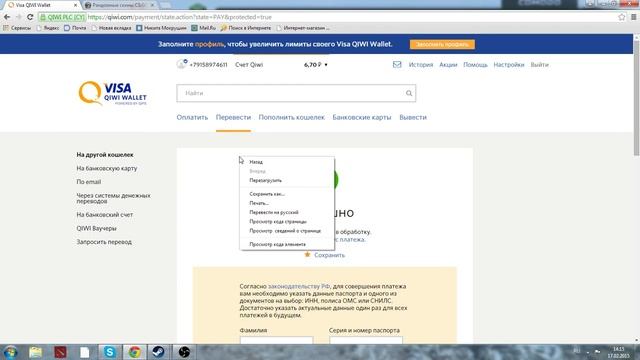Reload the page with refresh icon
The width and height of the screenshot is (640, 360).
[30, 17]
